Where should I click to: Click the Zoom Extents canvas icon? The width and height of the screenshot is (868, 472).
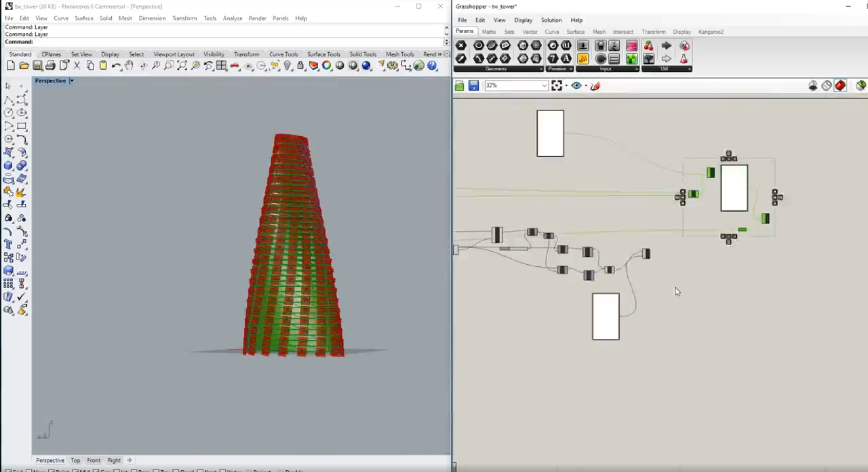point(556,86)
